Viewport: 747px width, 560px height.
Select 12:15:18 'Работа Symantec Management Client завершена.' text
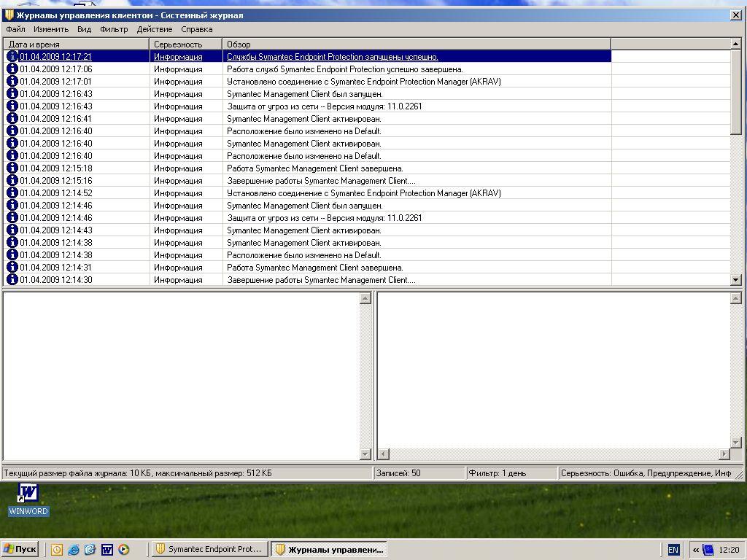[315, 168]
